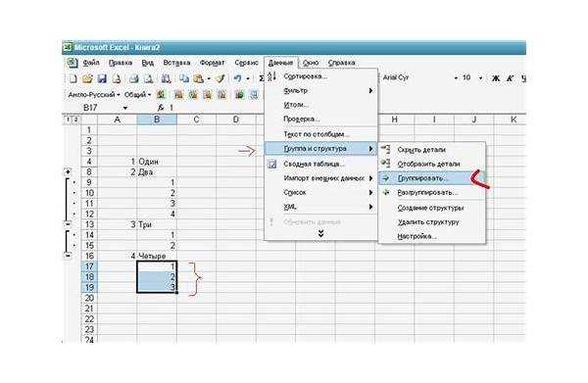Click the Italic К button
The image size is (588, 383).
click(x=510, y=78)
